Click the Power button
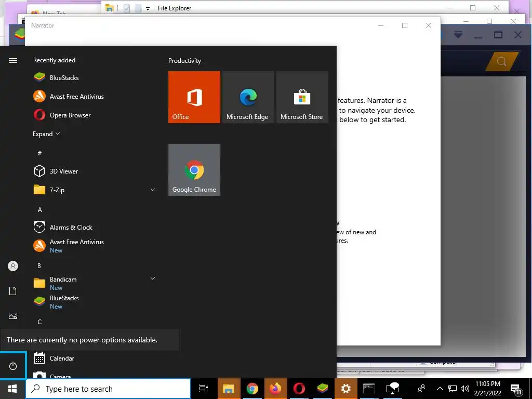The height and width of the screenshot is (399, 532). tap(13, 366)
